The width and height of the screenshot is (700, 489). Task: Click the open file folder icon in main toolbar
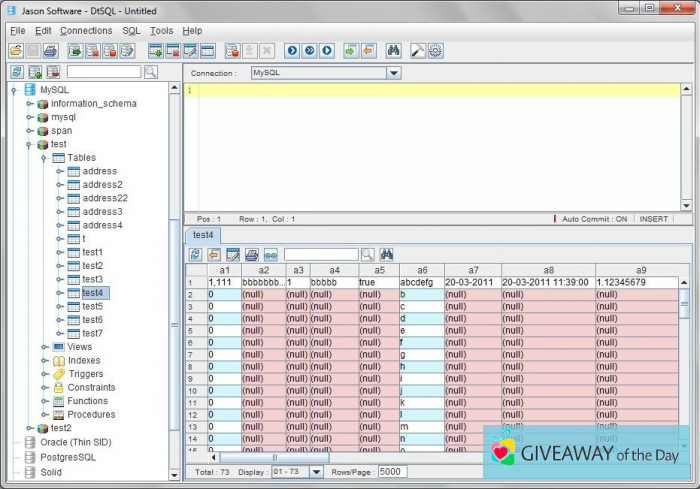[16, 50]
